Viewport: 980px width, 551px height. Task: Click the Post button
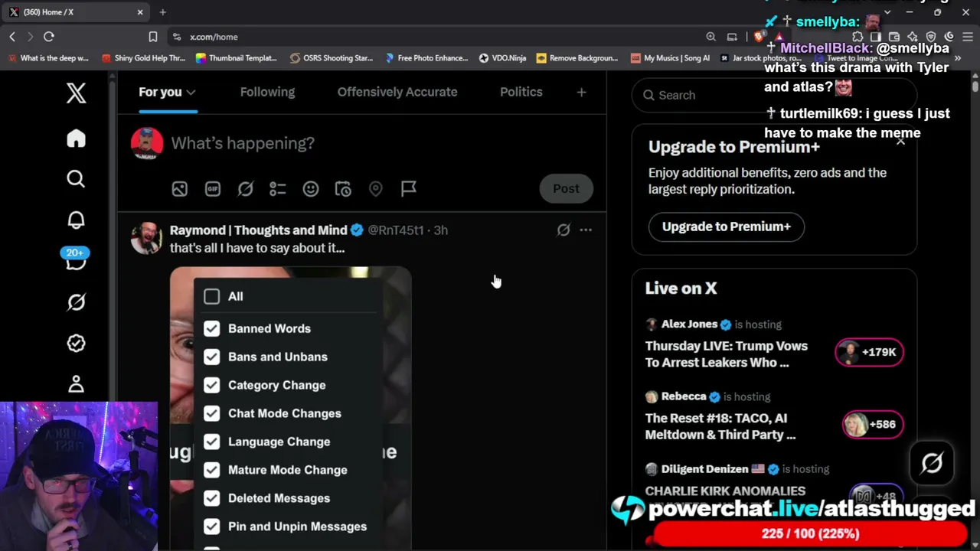coord(567,189)
